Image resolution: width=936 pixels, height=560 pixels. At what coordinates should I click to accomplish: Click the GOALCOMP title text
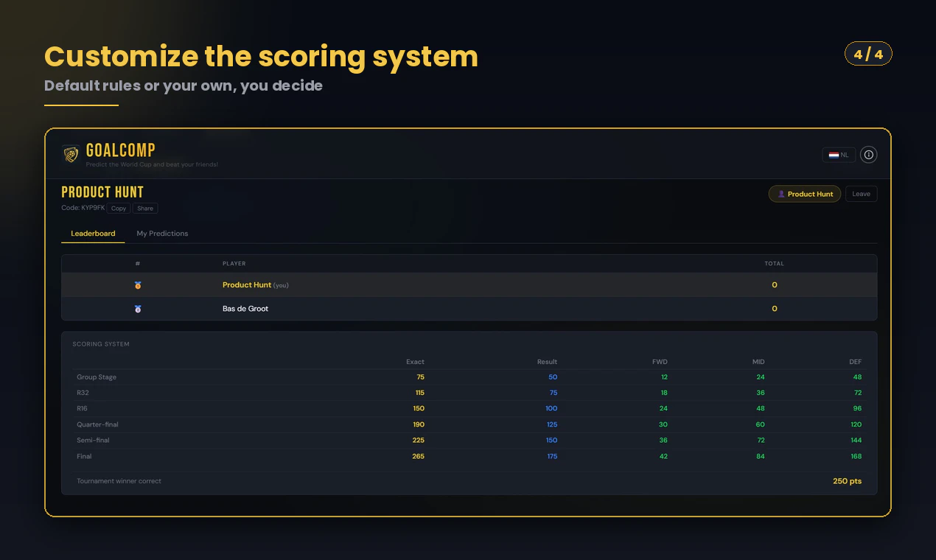pos(120,151)
